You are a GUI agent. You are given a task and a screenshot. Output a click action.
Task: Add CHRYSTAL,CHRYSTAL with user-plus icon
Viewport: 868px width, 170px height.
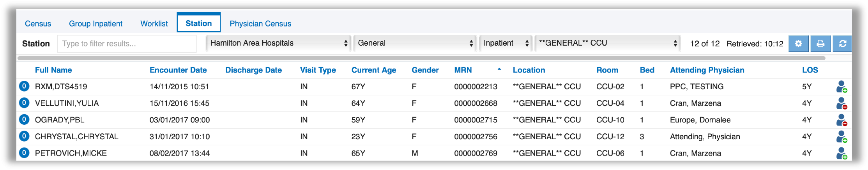point(841,137)
